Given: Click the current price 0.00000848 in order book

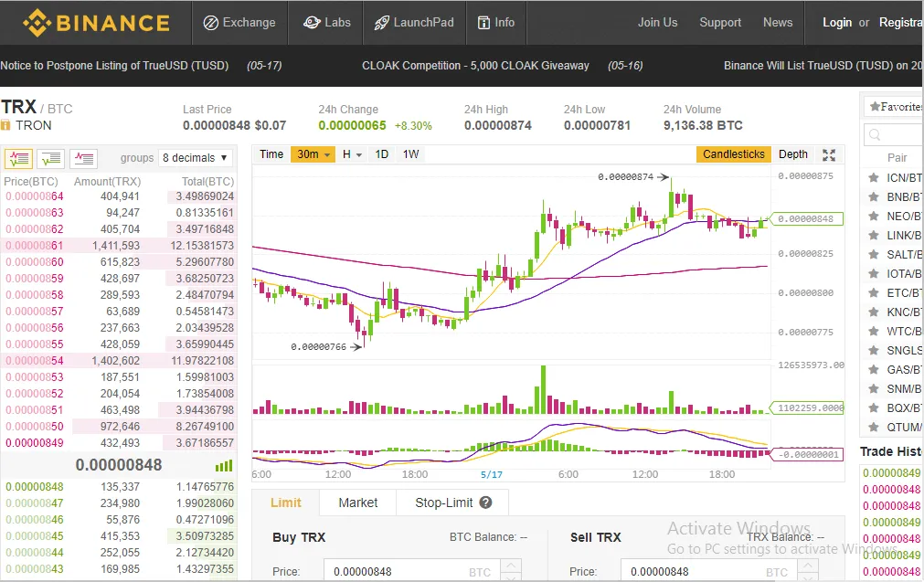Looking at the screenshot, I should coord(119,465).
